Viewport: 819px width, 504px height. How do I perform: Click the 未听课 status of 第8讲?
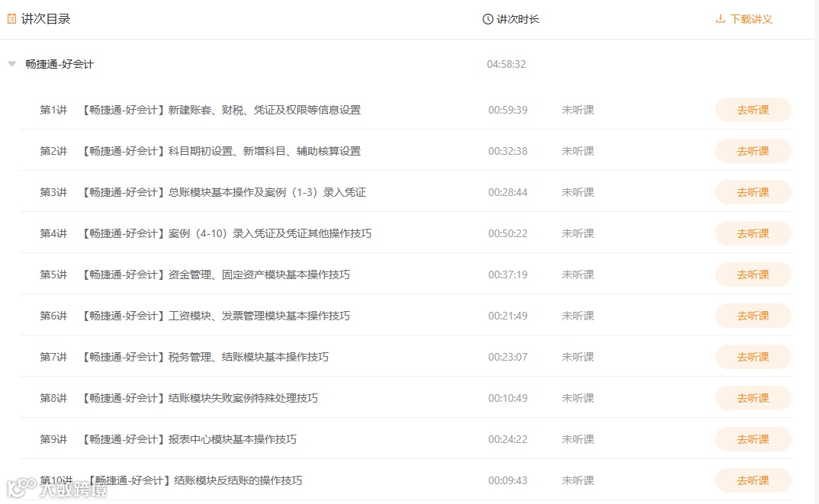[578, 399]
